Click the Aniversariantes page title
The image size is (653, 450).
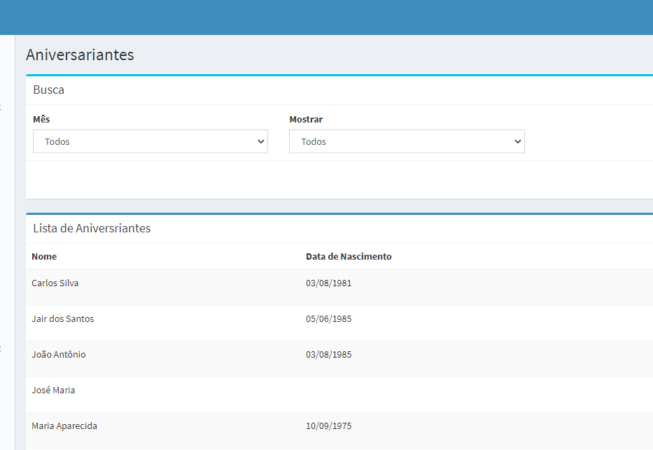80,55
